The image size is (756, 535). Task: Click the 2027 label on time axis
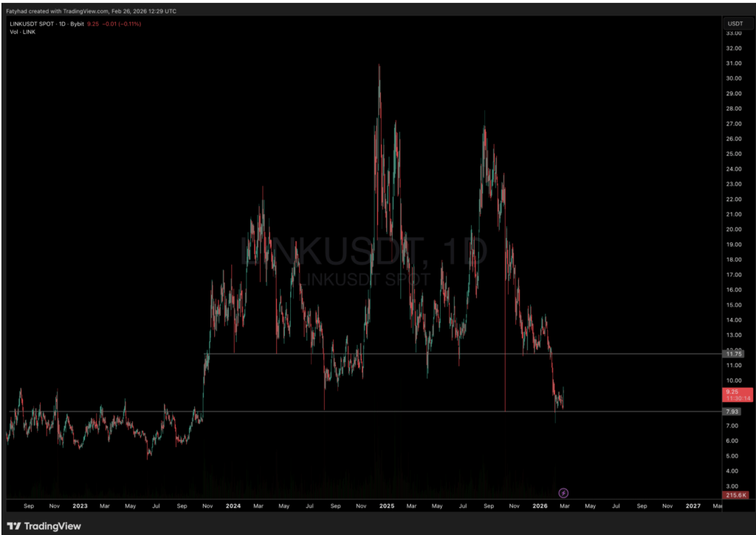point(693,506)
